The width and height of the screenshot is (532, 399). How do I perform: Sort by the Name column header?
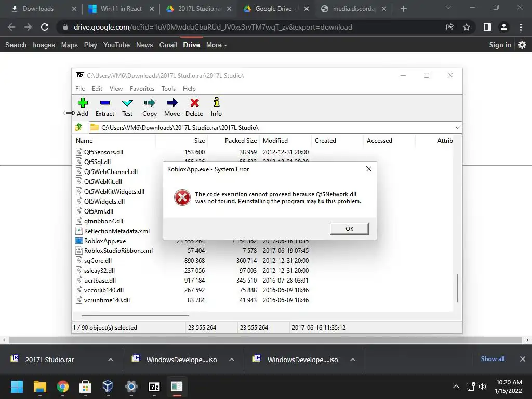[114, 140]
